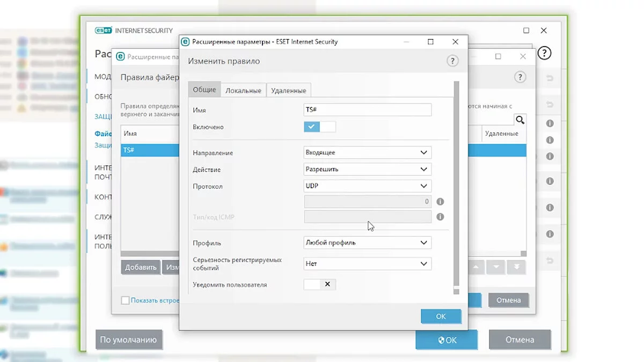Click OK in the Изменить правило dialog

441,316
